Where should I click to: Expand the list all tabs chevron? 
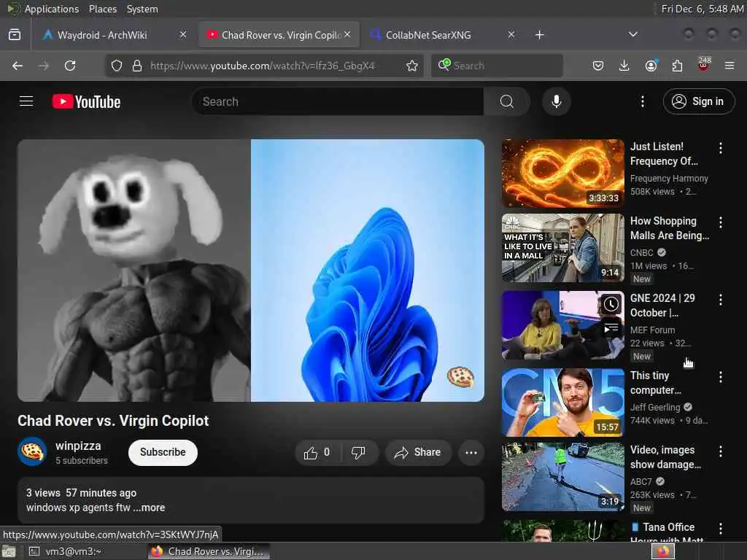[x=633, y=34]
